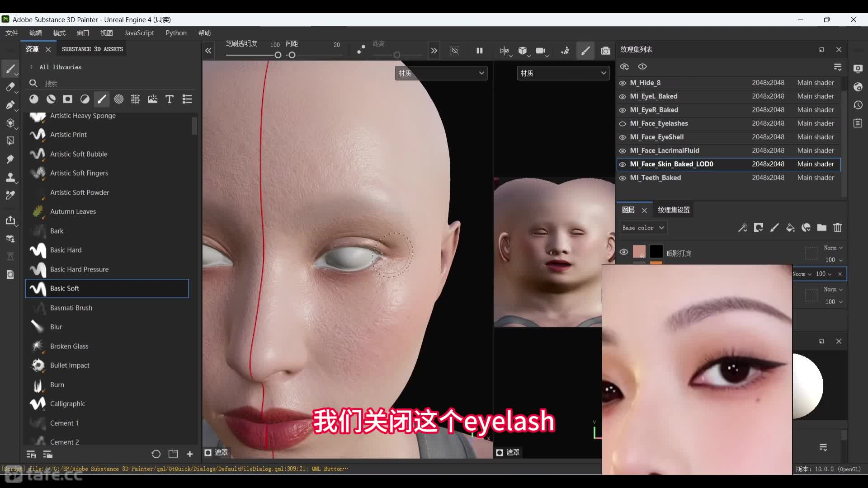The width and height of the screenshot is (868, 488).
Task: Select the Eraser tool in left toolbar
Action: click(x=10, y=87)
